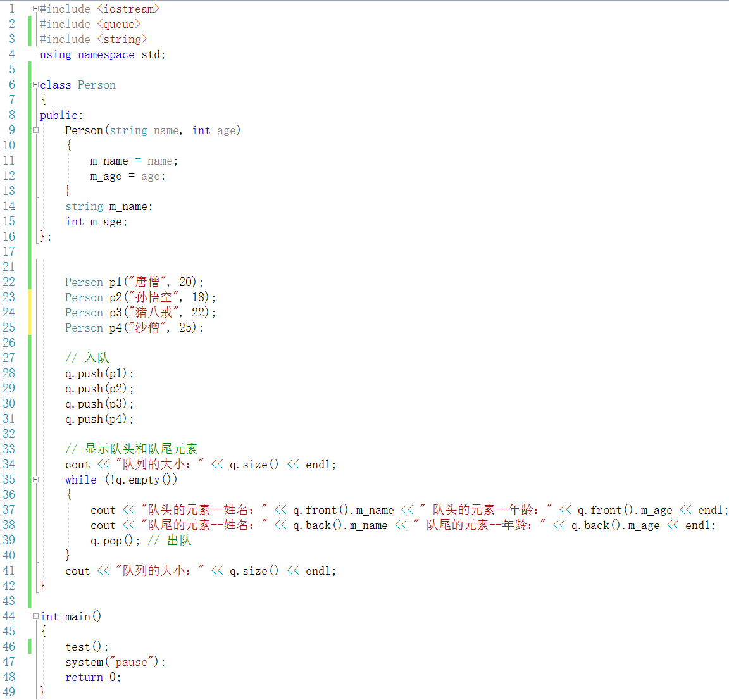Click 'm_name = name;' assignment

click(x=134, y=161)
